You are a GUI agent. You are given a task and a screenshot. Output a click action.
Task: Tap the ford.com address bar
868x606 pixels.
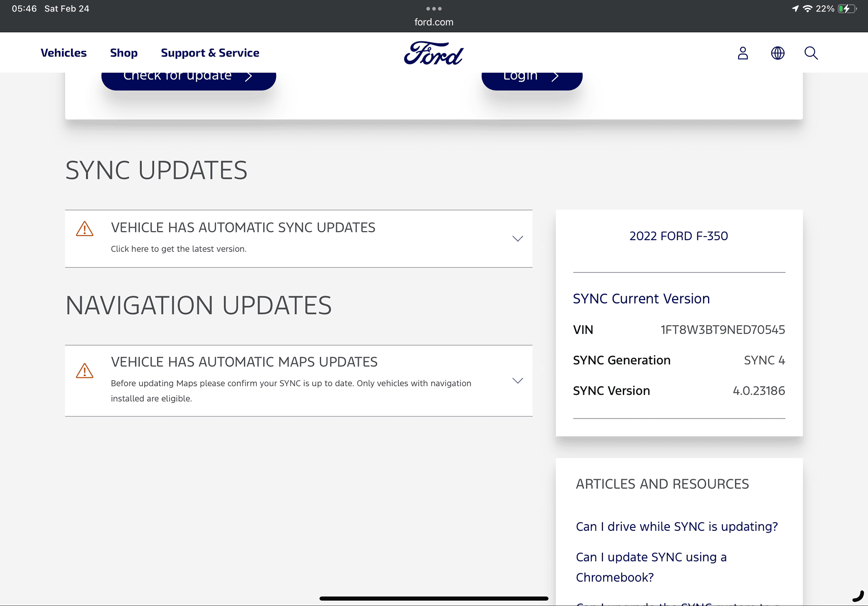434,22
